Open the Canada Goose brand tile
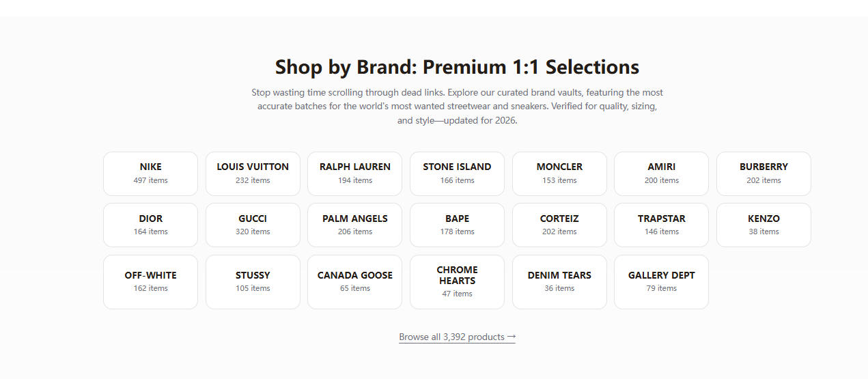Screen dimensions: 868x379 tap(354, 281)
